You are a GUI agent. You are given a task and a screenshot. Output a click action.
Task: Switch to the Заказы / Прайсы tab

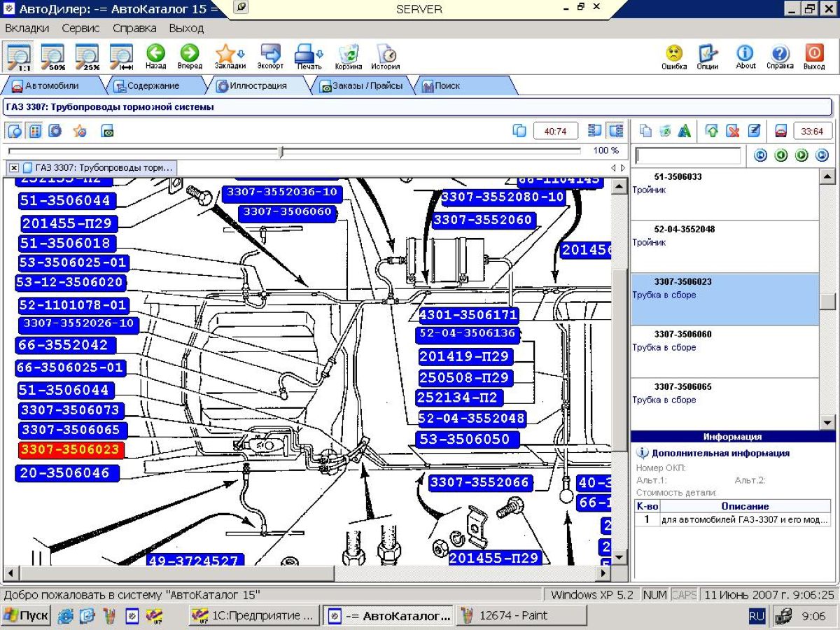(360, 86)
